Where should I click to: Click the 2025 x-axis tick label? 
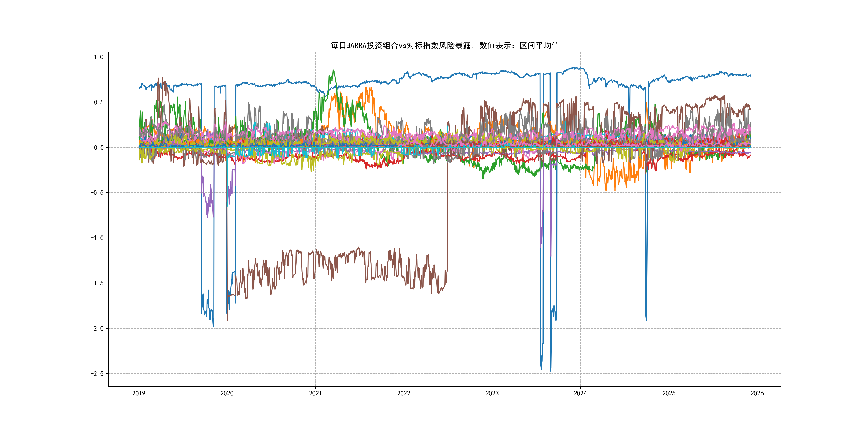(669, 393)
